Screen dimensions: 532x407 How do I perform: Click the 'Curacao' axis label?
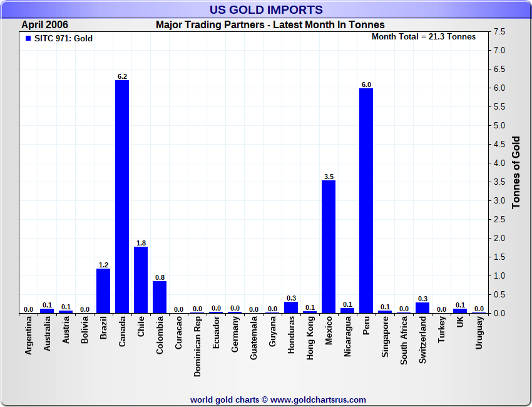178,332
